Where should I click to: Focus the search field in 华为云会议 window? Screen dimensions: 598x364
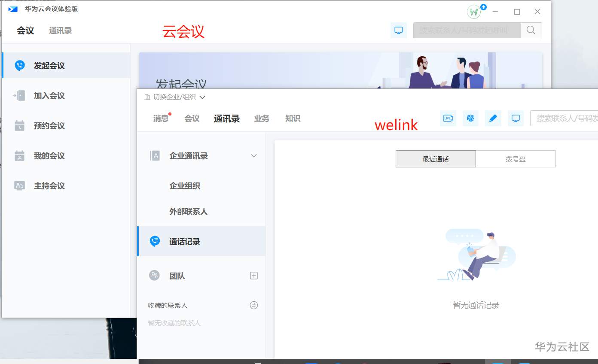(x=467, y=30)
